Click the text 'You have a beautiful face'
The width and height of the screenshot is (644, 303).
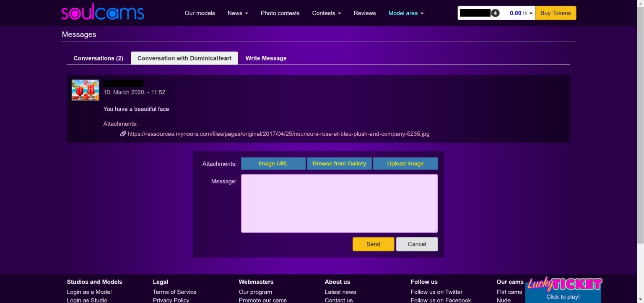[136, 109]
